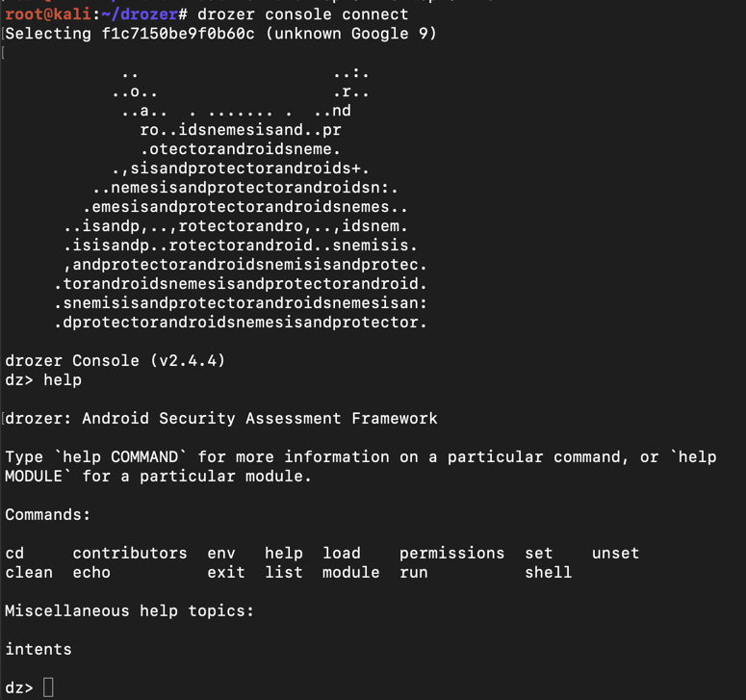Viewport: 746px width, 700px height.
Task: Click 'permissions' in the Commands list
Action: (x=451, y=553)
